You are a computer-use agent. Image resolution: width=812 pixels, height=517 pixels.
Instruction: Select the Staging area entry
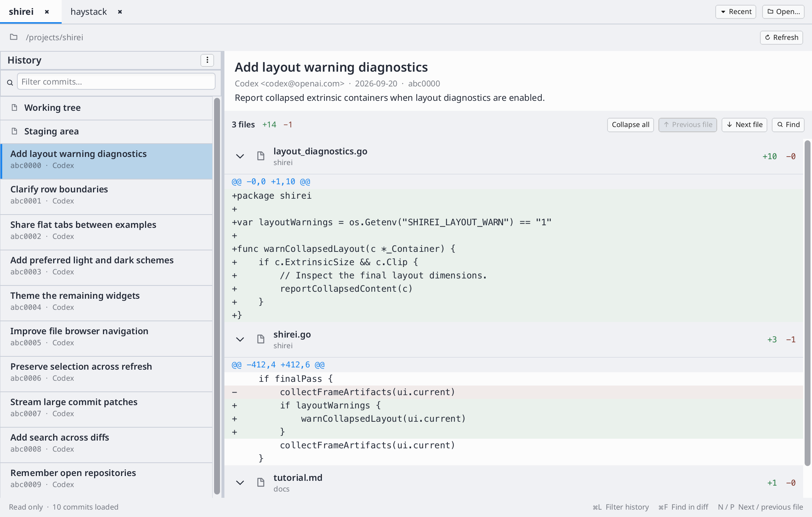coord(106,131)
